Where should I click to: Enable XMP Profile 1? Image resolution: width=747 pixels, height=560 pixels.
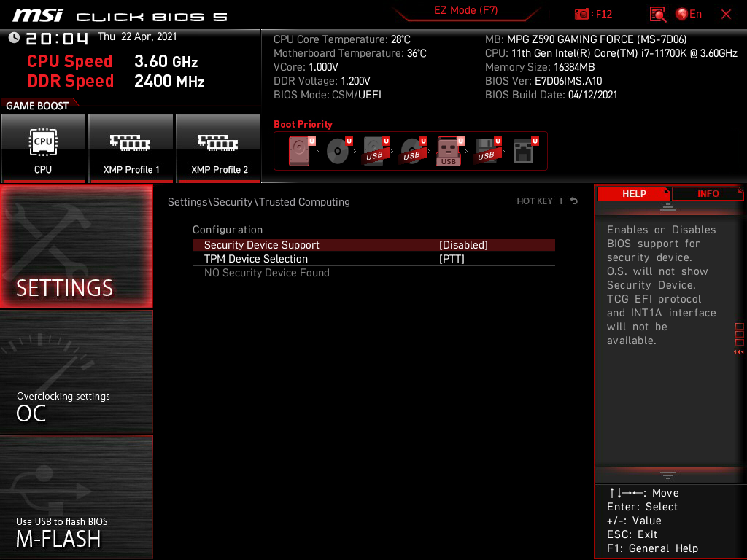point(131,148)
